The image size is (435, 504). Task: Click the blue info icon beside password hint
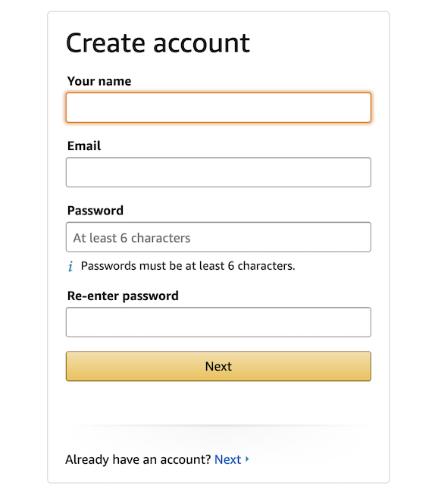click(70, 267)
